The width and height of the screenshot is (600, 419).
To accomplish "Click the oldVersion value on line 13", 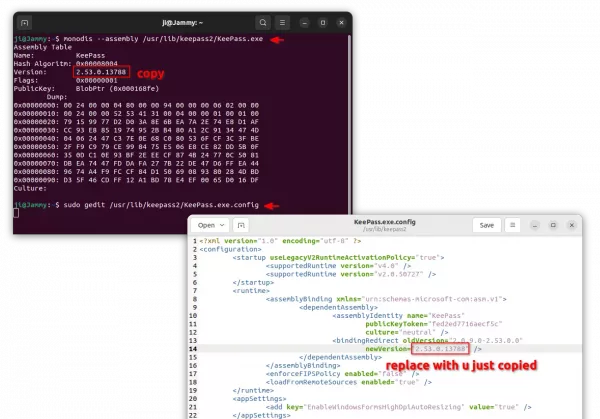I will click(486, 341).
